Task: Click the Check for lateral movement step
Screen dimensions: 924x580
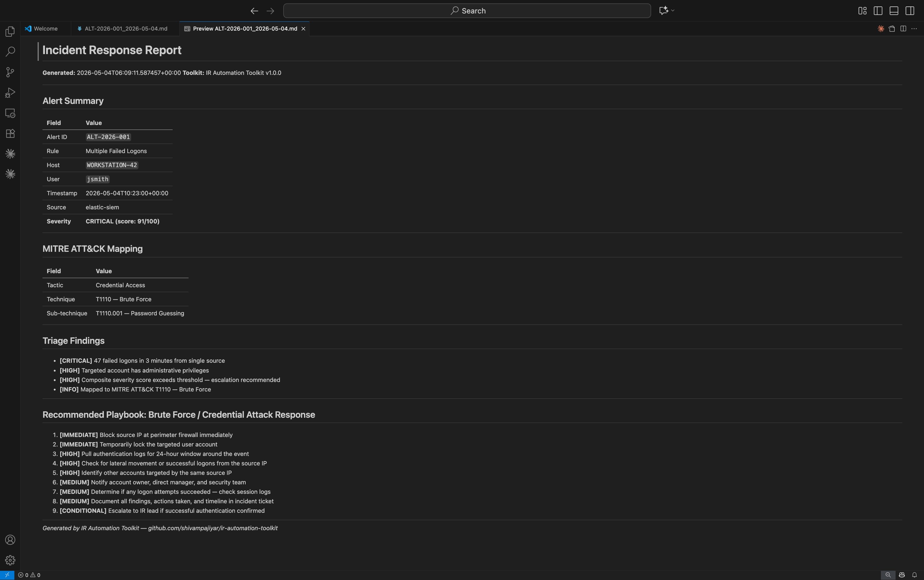Action: pyautogui.click(x=163, y=463)
